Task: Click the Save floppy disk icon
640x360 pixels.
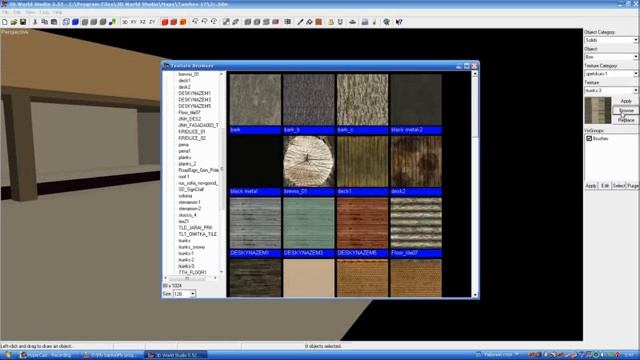Action: pyautogui.click(x=23, y=22)
